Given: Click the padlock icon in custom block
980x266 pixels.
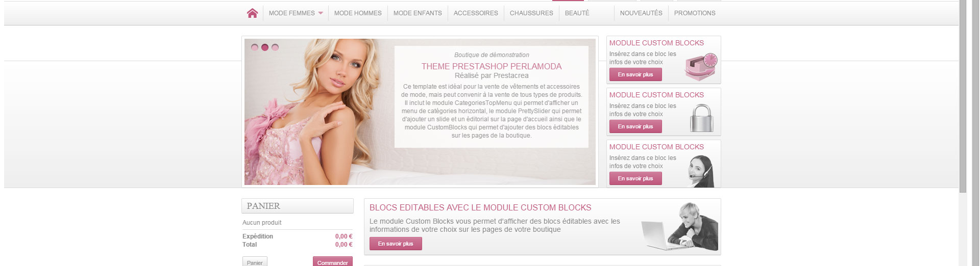Looking at the screenshot, I should tap(702, 118).
